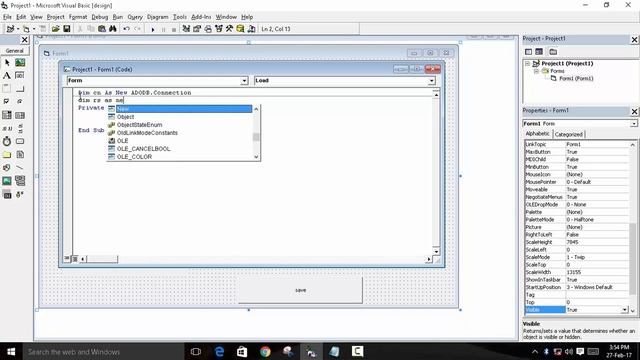Click View Object icon in Project panel

pos(539,52)
